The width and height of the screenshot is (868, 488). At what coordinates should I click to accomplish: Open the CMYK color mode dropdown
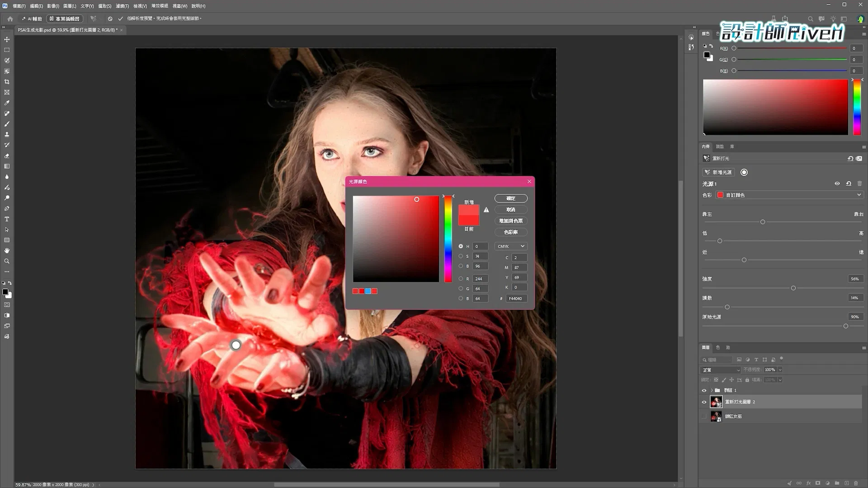(511, 246)
